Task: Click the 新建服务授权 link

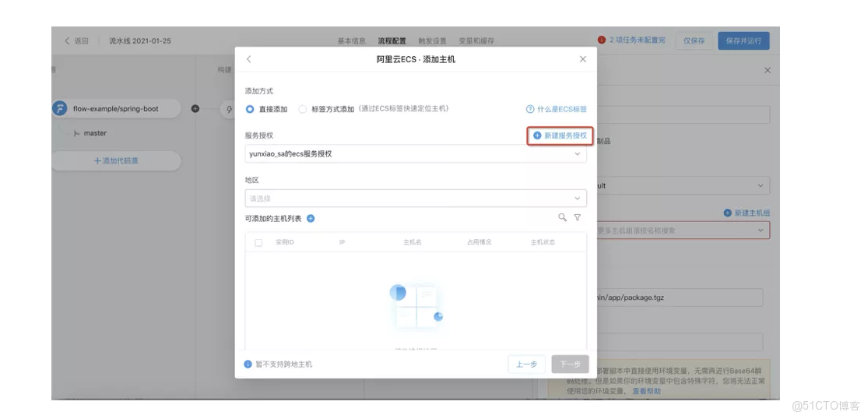Action: pyautogui.click(x=560, y=135)
